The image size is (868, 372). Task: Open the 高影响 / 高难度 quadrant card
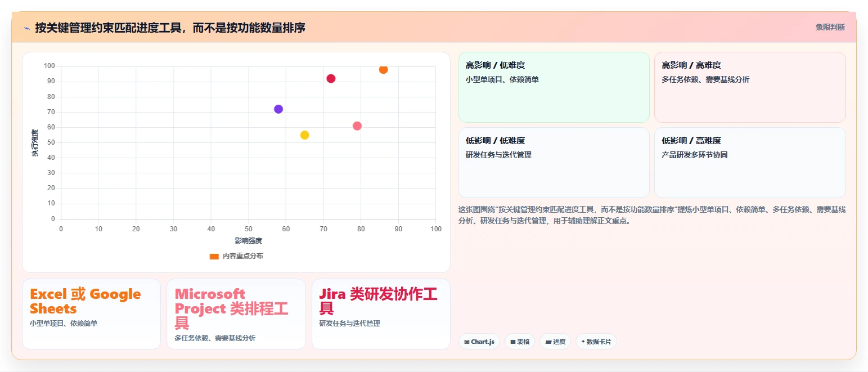pyautogui.click(x=750, y=87)
